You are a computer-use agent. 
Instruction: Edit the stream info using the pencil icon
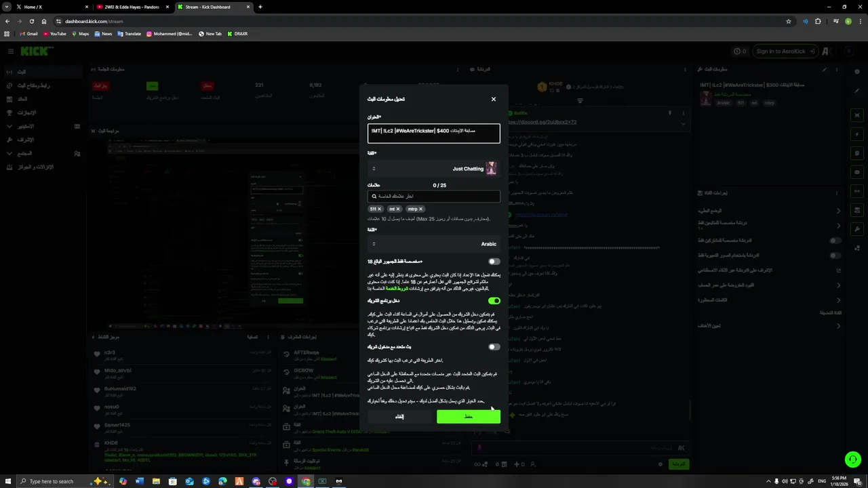tap(825, 69)
